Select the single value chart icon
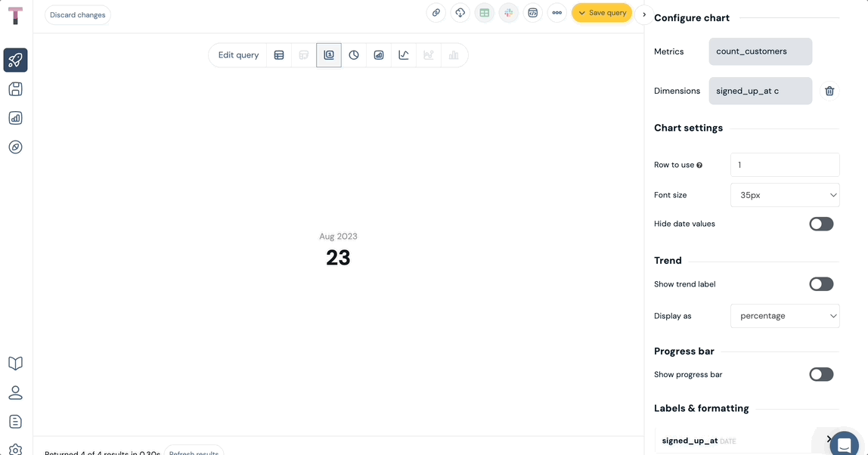Image resolution: width=868 pixels, height=455 pixels. [x=329, y=55]
